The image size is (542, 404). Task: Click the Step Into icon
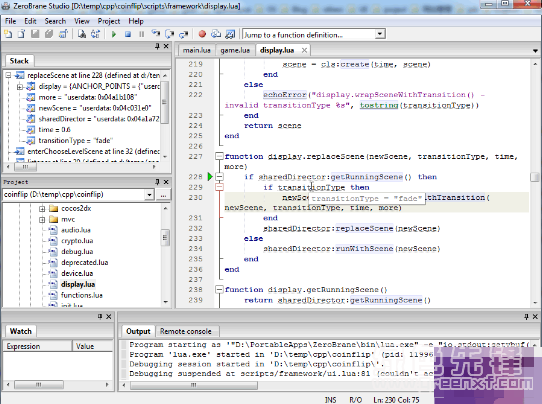coord(156,34)
